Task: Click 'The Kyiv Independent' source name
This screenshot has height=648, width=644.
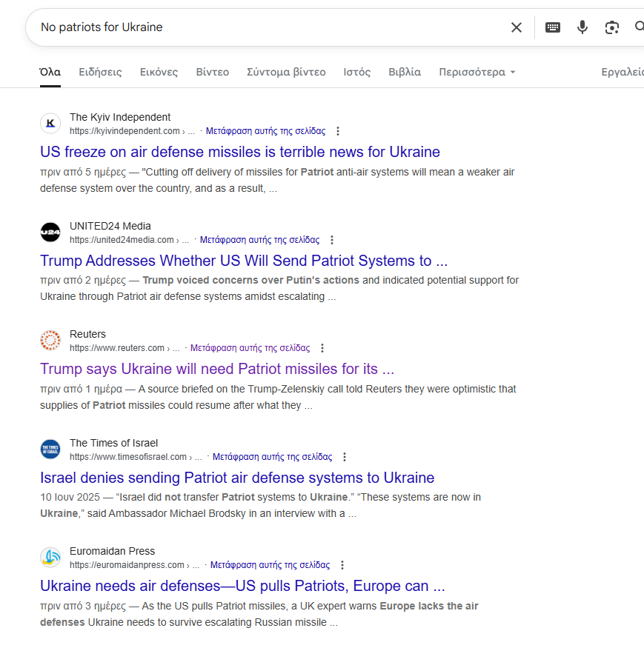Action: (120, 117)
